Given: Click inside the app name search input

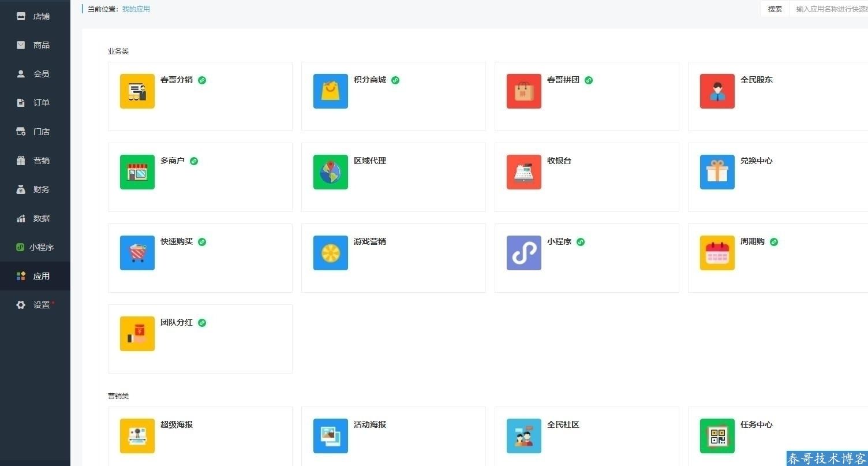Looking at the screenshot, I should pyautogui.click(x=831, y=9).
